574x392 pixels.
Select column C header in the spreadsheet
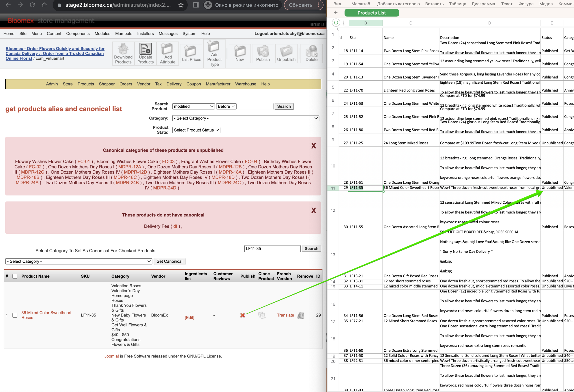click(x=411, y=23)
